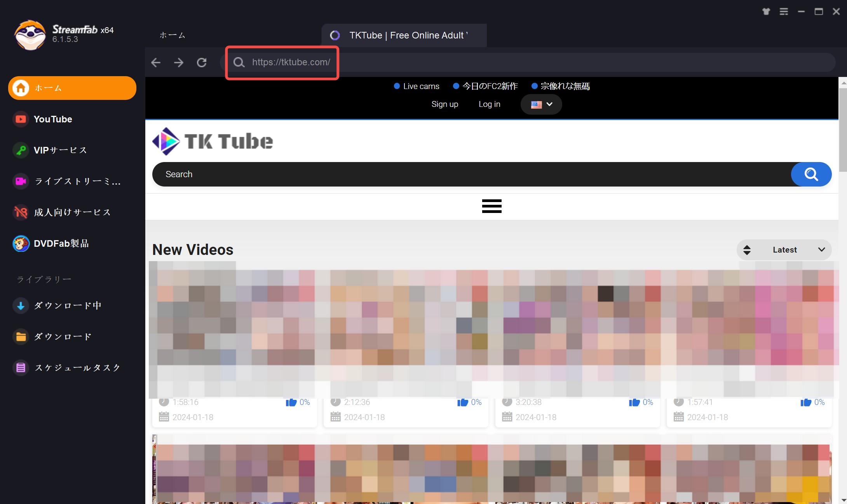This screenshot has width=847, height=504.
Task: Click the DVDFab monkey icon
Action: pyautogui.click(x=21, y=244)
